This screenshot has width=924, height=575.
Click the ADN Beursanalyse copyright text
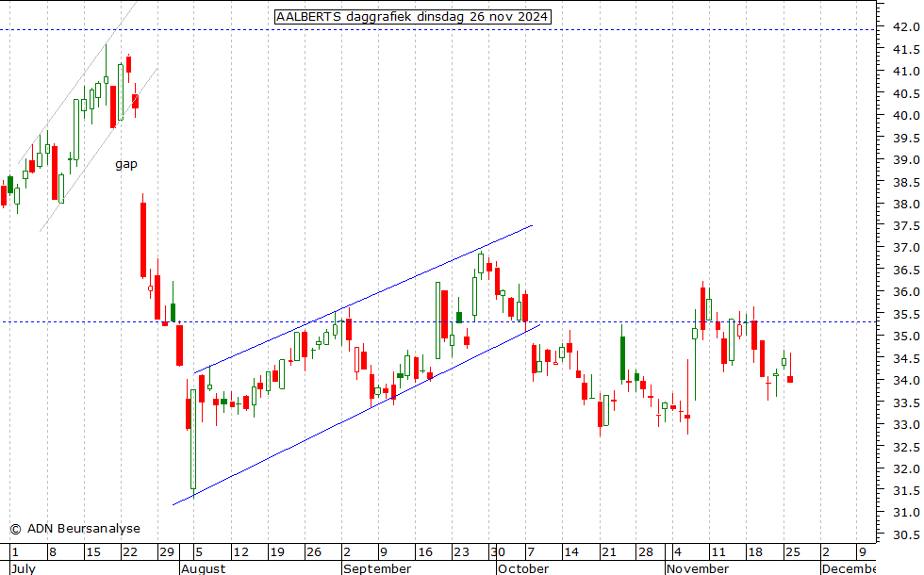pyautogui.click(x=74, y=529)
